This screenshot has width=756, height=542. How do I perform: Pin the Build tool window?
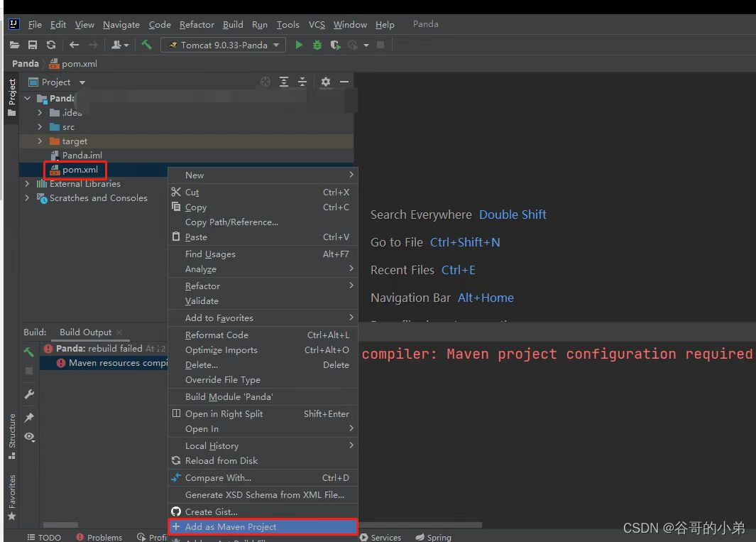(x=28, y=417)
